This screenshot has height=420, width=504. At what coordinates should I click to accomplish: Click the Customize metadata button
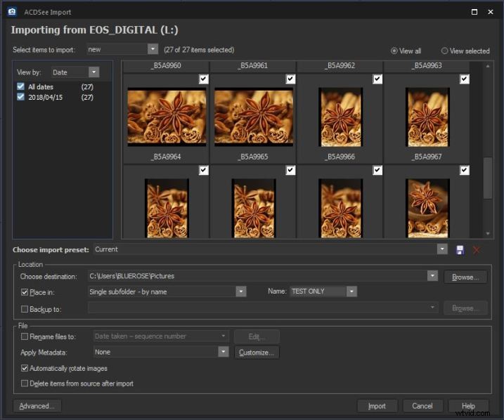coord(257,353)
